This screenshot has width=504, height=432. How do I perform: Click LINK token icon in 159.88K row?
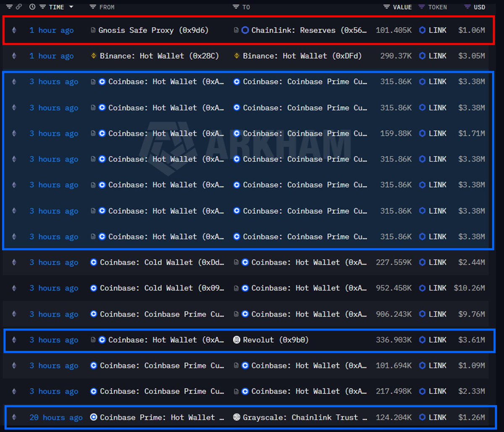tap(422, 134)
